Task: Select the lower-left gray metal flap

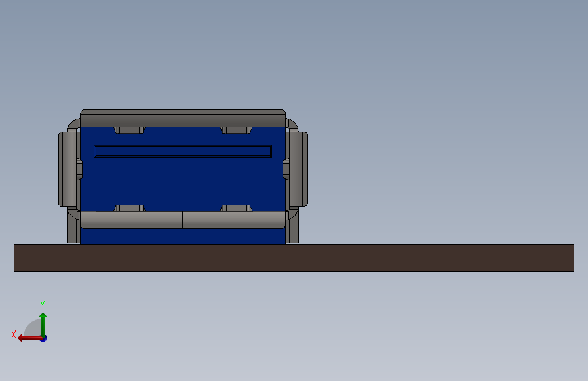Action: [132, 220]
